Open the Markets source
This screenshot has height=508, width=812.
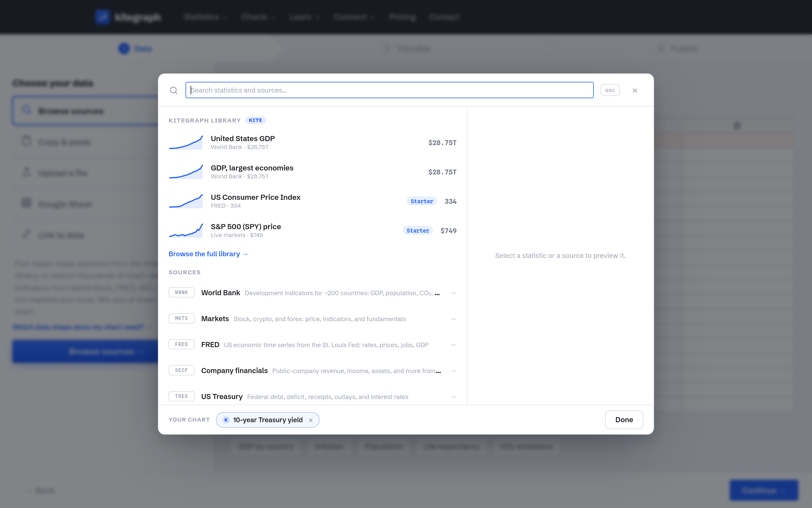(x=312, y=319)
